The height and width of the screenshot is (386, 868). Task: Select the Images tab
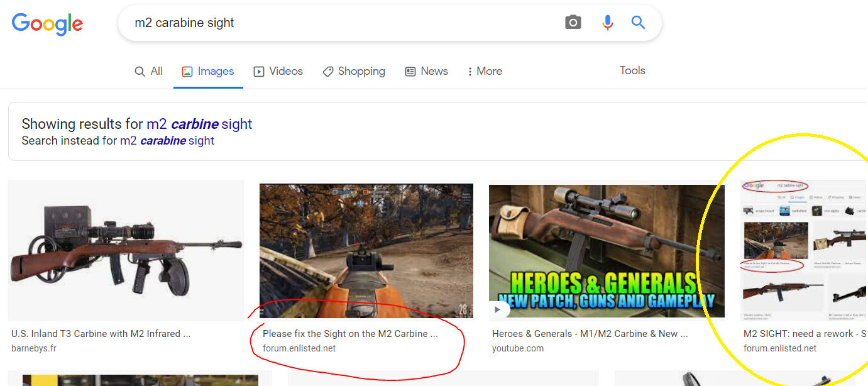[208, 71]
